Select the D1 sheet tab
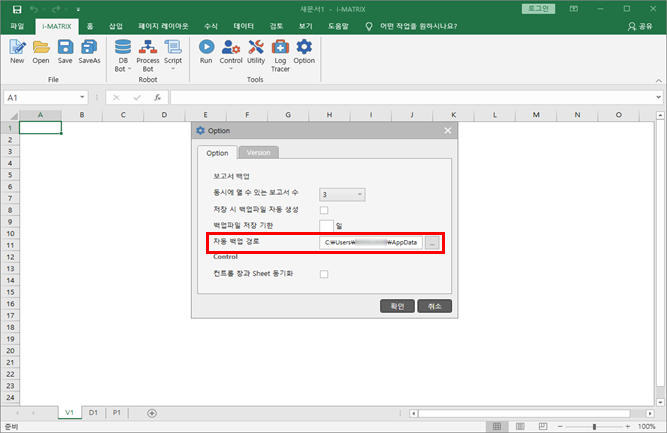This screenshot has width=667, height=433. [93, 412]
